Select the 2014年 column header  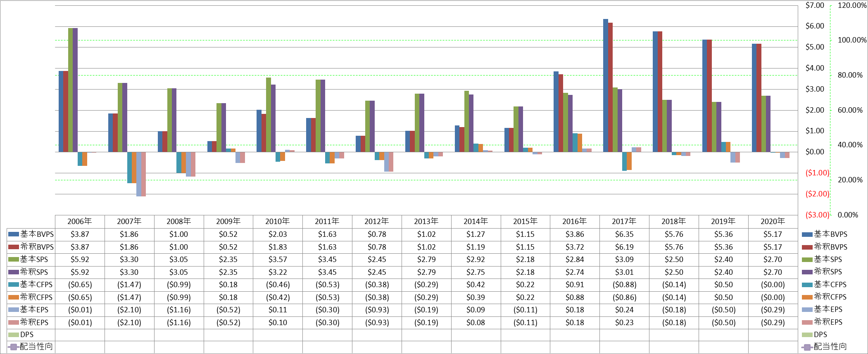coord(476,222)
